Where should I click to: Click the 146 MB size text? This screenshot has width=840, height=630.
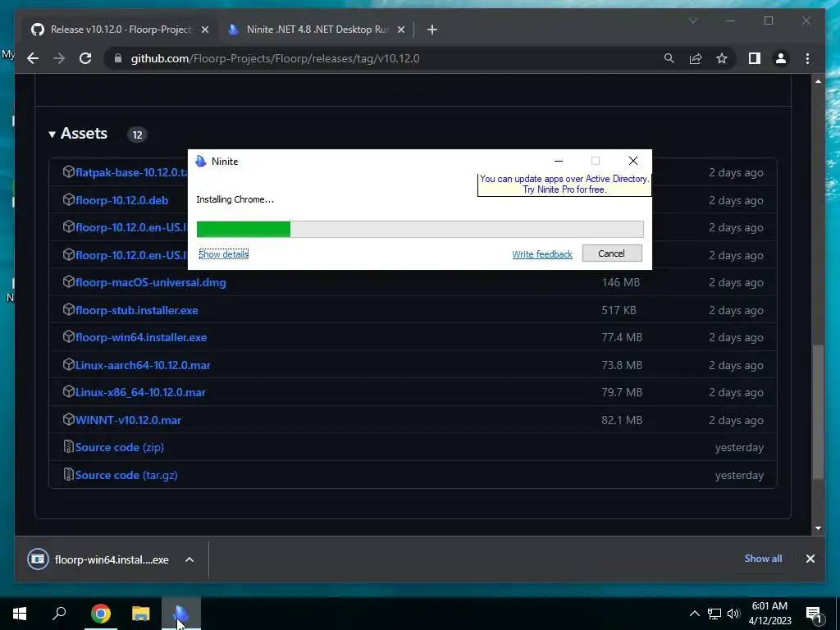click(x=621, y=282)
